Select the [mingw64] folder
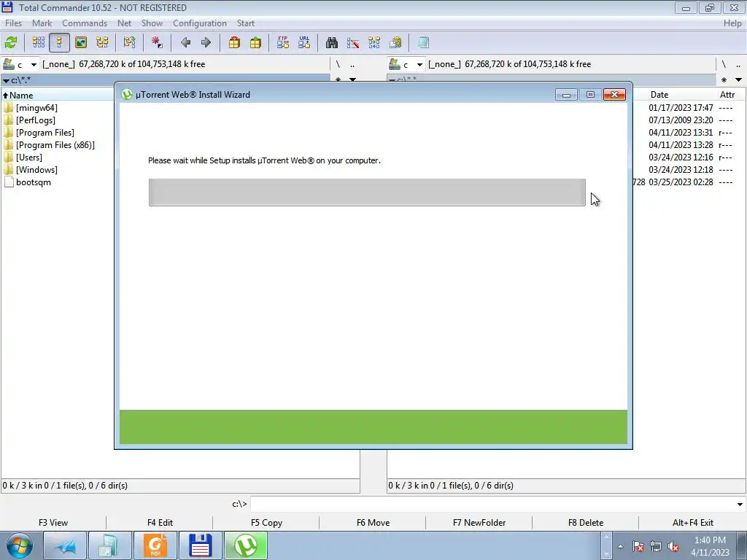The height and width of the screenshot is (560, 747). point(36,108)
